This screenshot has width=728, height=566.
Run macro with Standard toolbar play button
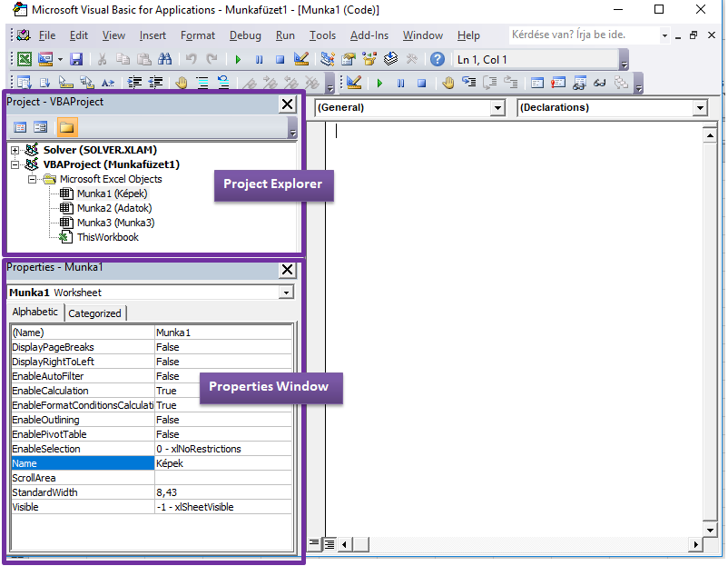point(238,59)
